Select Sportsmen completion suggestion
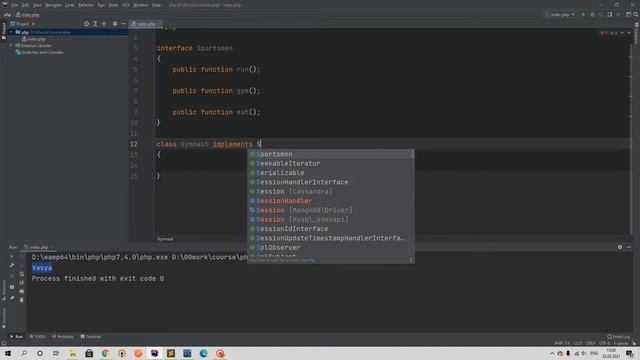 pyautogui.click(x=331, y=154)
